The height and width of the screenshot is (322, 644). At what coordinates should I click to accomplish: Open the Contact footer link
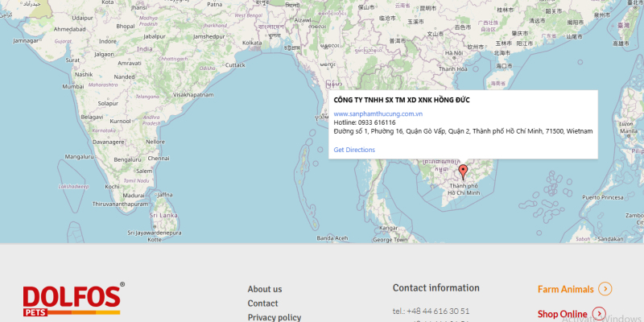262,303
